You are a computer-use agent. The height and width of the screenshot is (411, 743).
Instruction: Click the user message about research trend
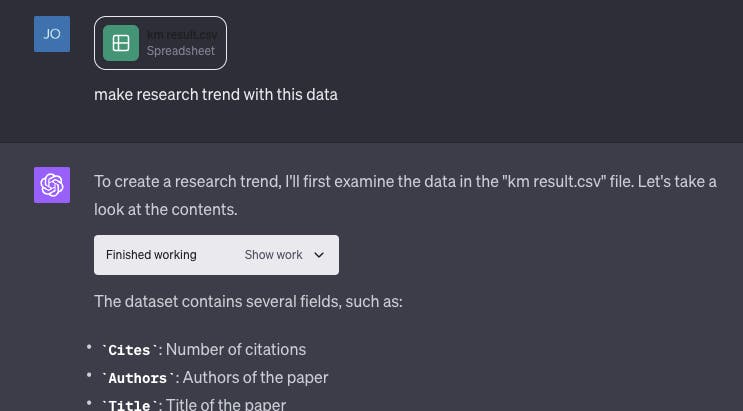coord(216,95)
